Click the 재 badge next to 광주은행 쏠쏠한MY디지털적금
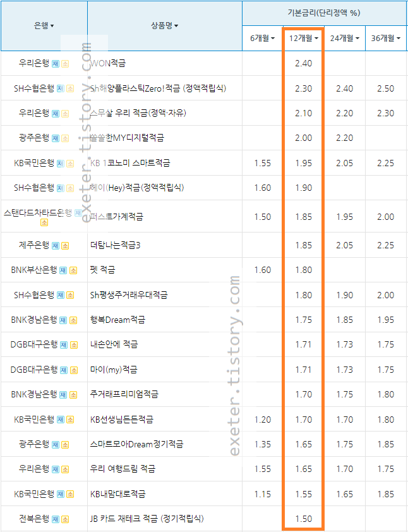 tap(56, 138)
